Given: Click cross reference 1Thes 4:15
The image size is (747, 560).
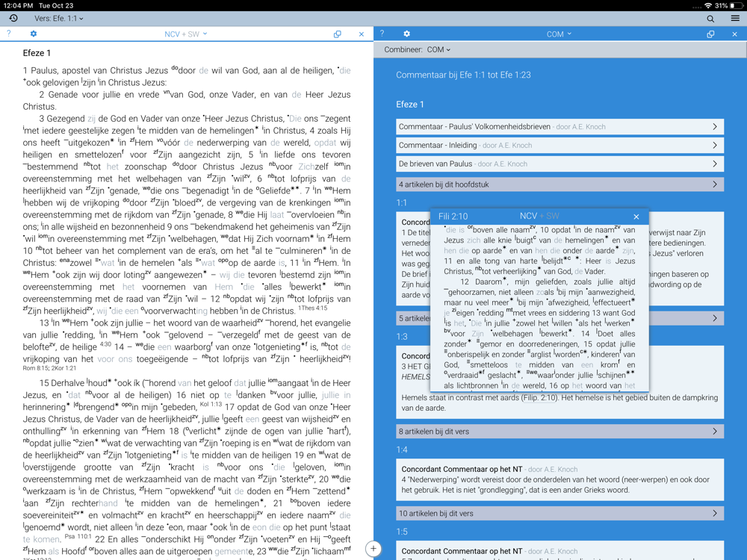Looking at the screenshot, I should pyautogui.click(x=312, y=308).
